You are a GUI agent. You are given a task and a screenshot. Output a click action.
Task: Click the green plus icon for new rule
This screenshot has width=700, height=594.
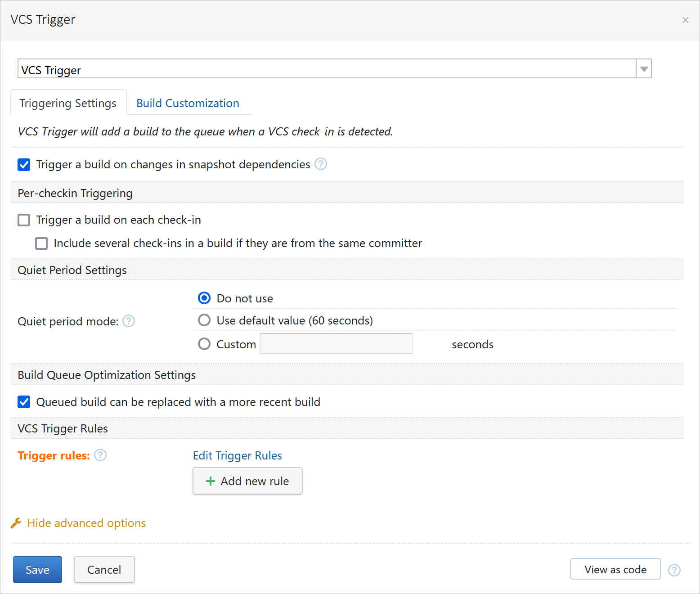210,481
